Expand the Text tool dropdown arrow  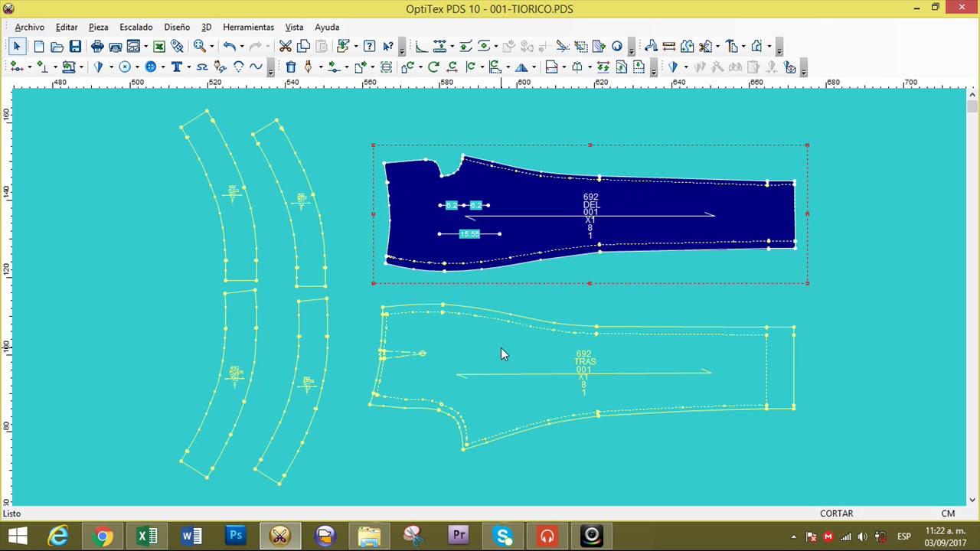tap(188, 67)
